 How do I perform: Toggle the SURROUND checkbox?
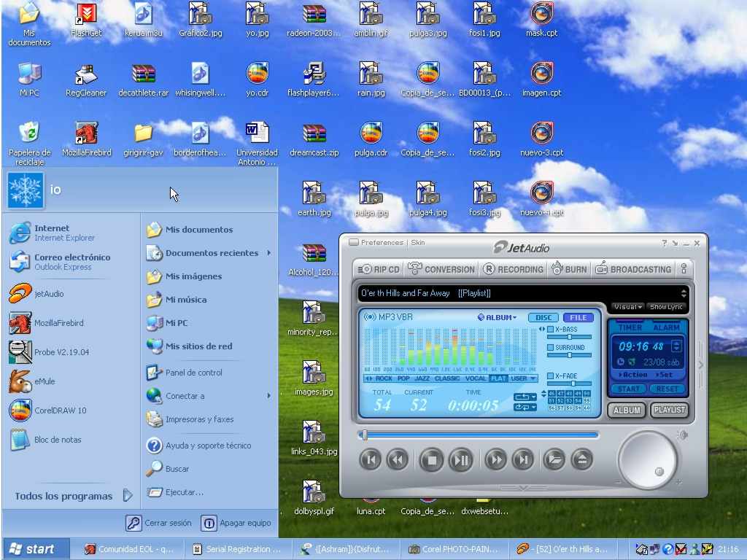551,348
